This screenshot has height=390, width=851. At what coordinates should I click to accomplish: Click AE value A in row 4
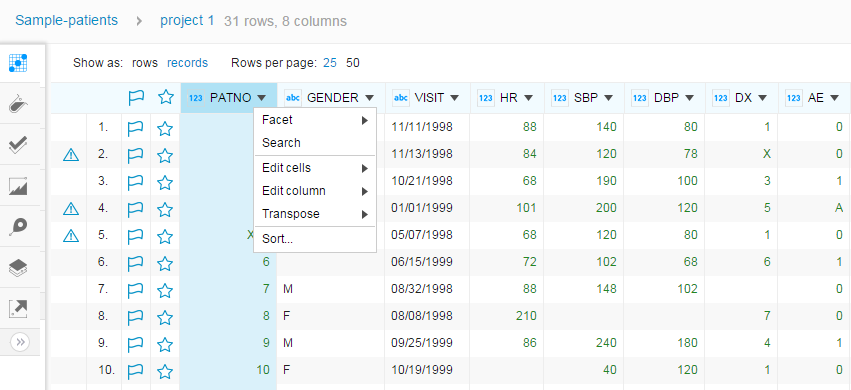click(839, 208)
